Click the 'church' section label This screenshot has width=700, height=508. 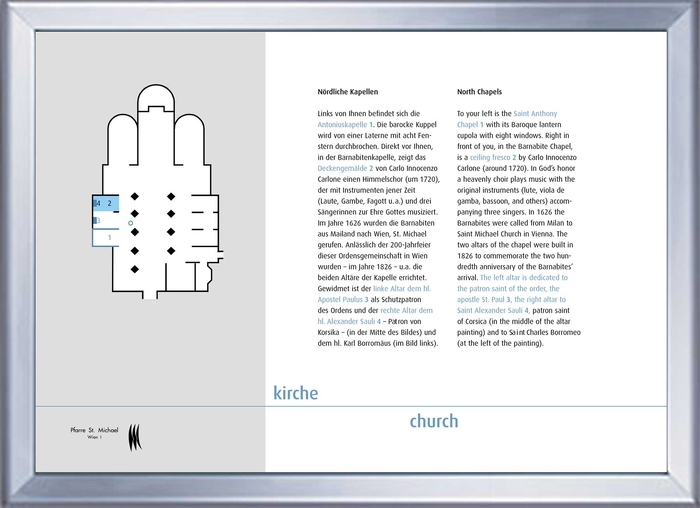coord(434,421)
